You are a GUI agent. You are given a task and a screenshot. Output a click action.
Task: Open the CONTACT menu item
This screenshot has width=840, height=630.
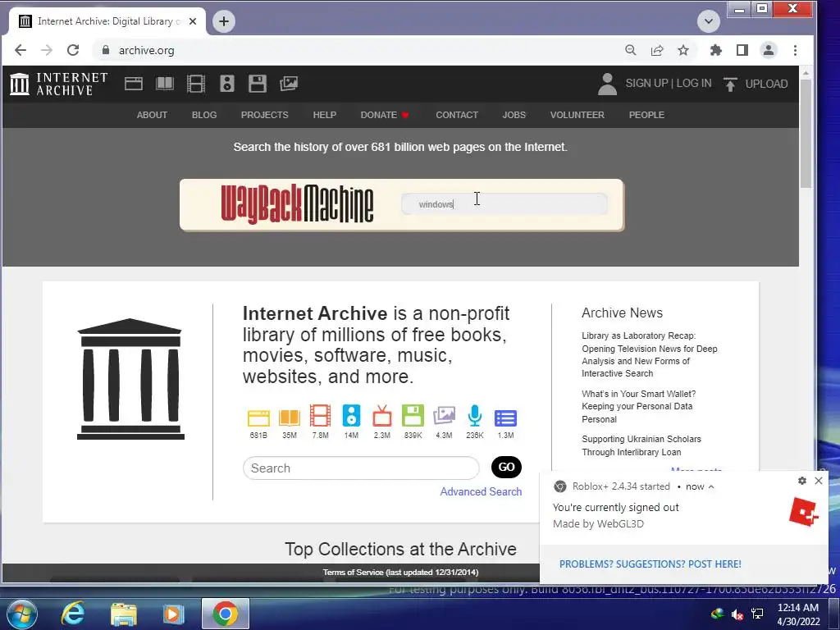coord(457,115)
